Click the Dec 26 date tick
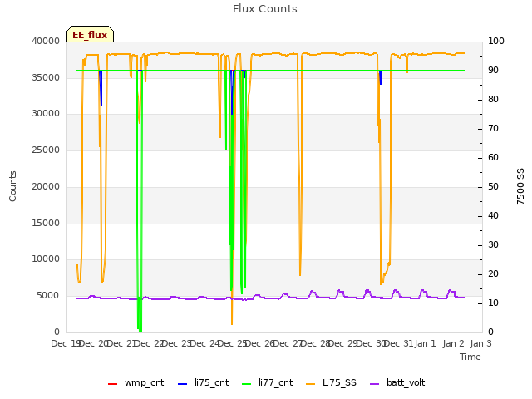532x399 pixels. pos(259,343)
